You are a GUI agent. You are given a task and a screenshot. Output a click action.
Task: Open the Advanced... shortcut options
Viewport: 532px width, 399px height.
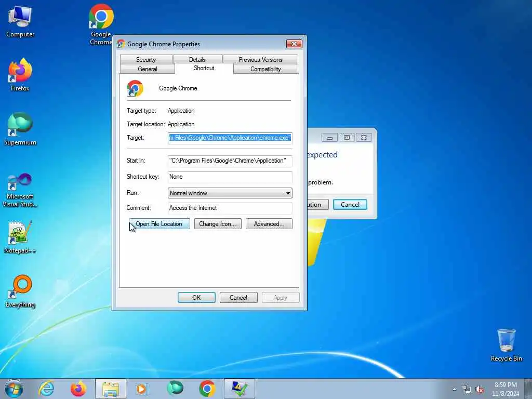(x=269, y=224)
